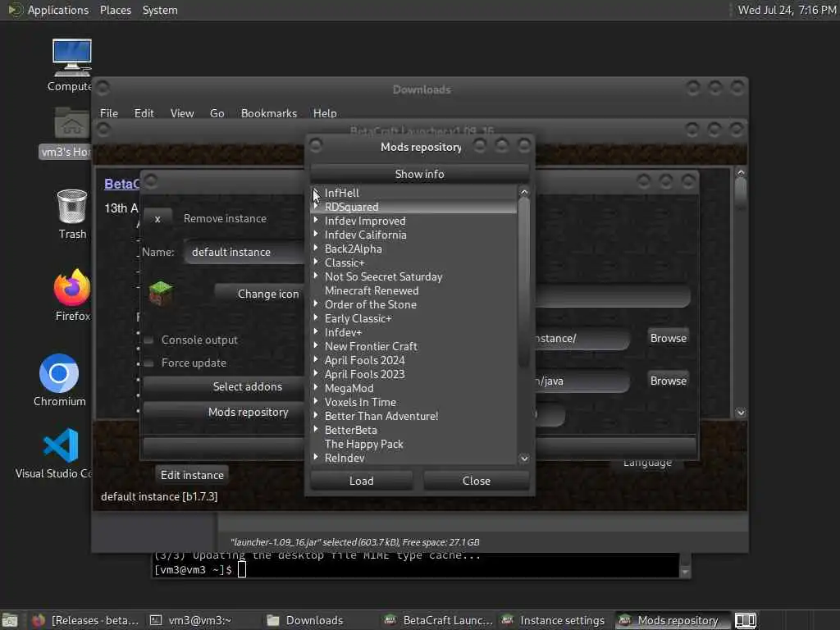Launch Visual Studio Code from the desktop
The width and height of the screenshot is (840, 630).
point(61,445)
